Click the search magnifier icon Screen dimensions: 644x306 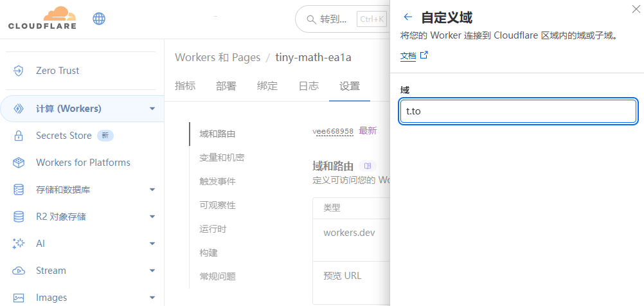(311, 19)
